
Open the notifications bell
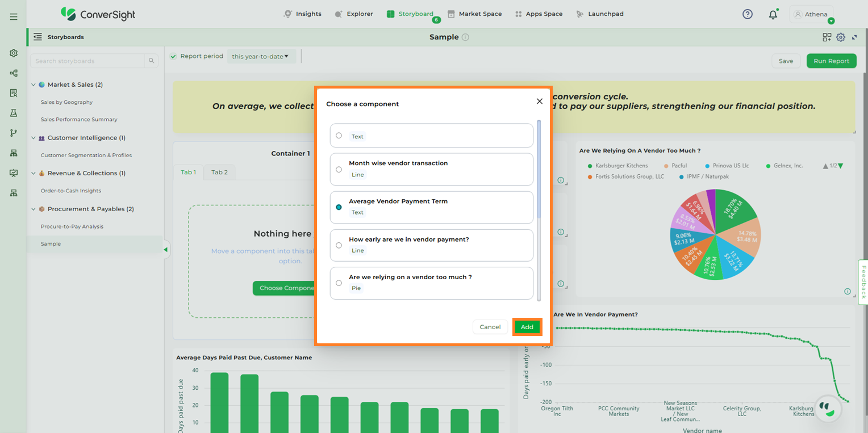(x=773, y=15)
